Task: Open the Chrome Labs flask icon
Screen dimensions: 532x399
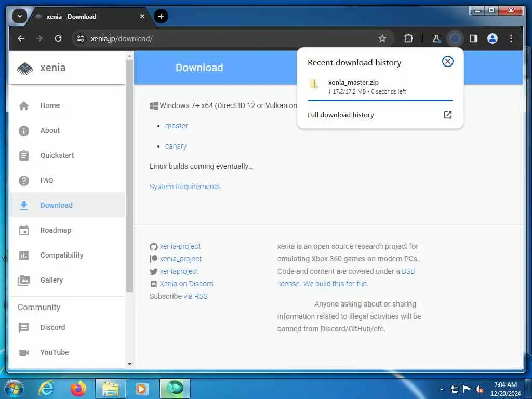Action: click(x=436, y=38)
